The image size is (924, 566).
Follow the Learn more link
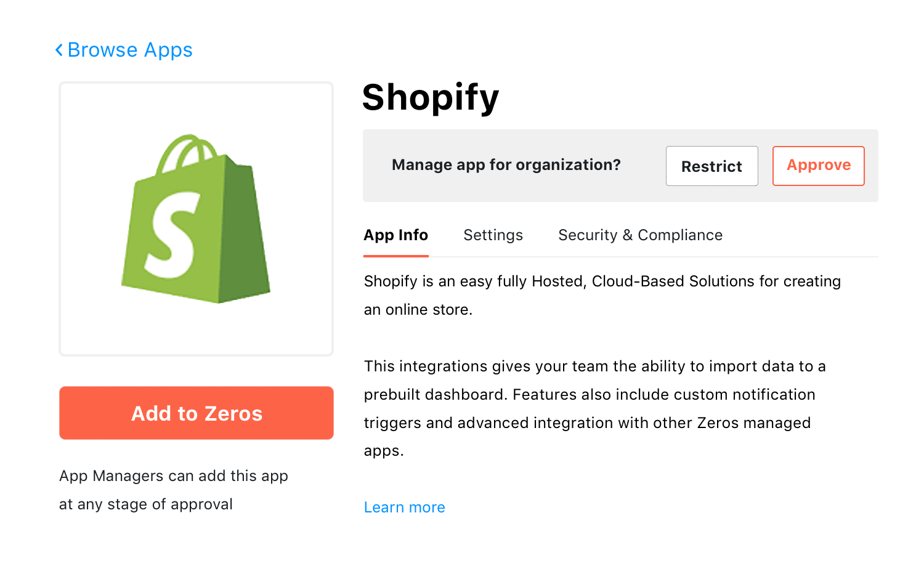click(405, 507)
